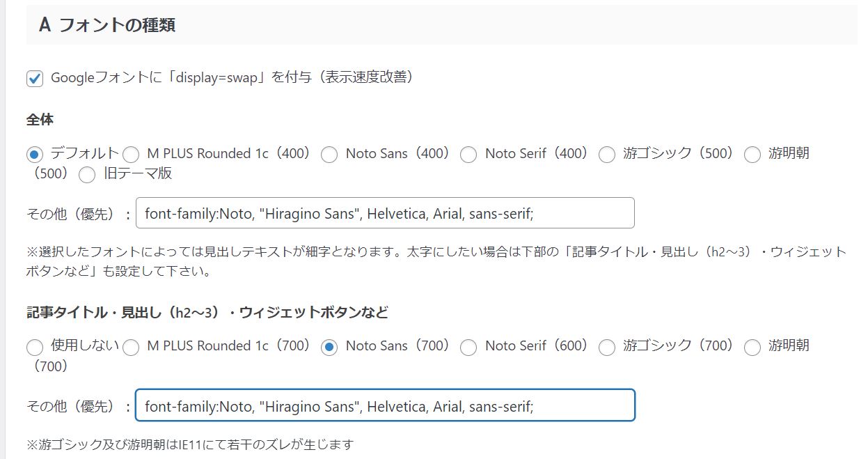868x459 pixels.
Task: Toggle the Google font display=swap checkbox
Action: click(35, 78)
